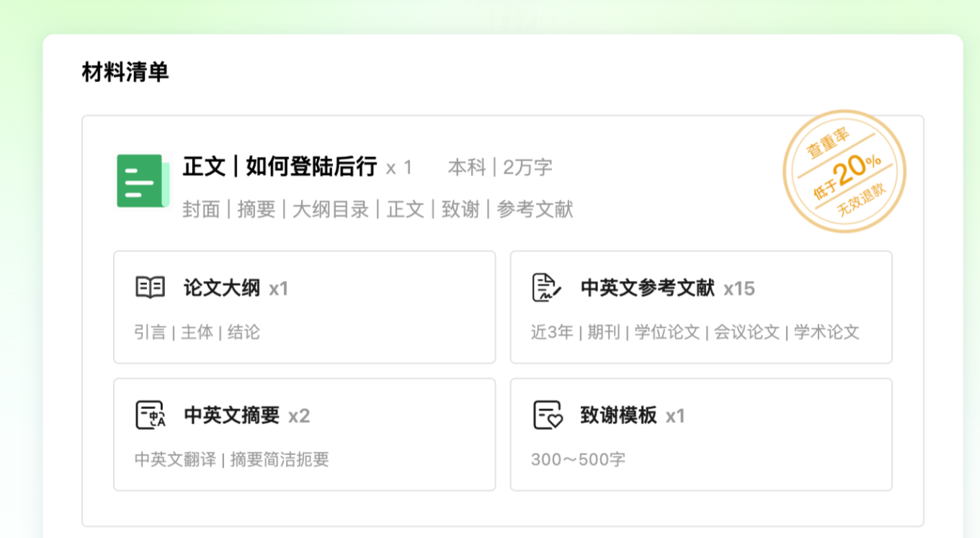
Task: Click the title 正文 | 如何登陆后行
Action: [280, 167]
